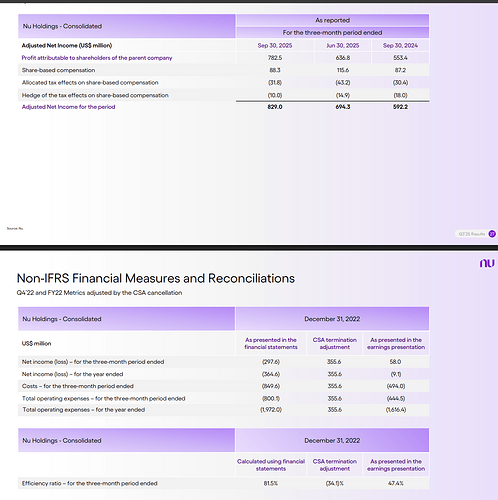Click Profit attributable to shareholders row label

click(97, 58)
